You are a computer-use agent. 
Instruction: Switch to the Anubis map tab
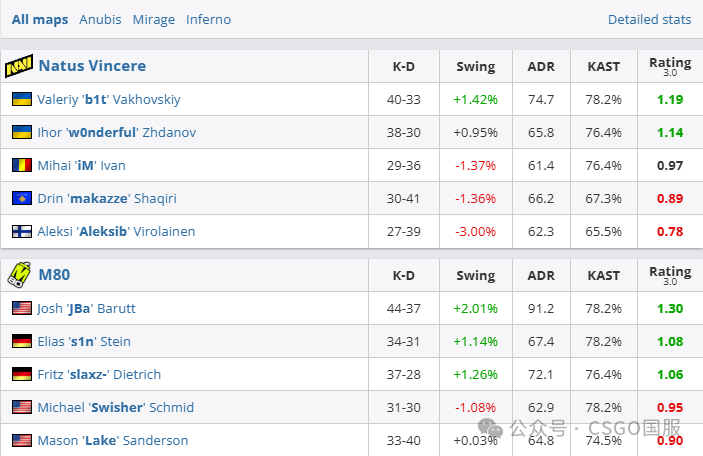[x=100, y=19]
